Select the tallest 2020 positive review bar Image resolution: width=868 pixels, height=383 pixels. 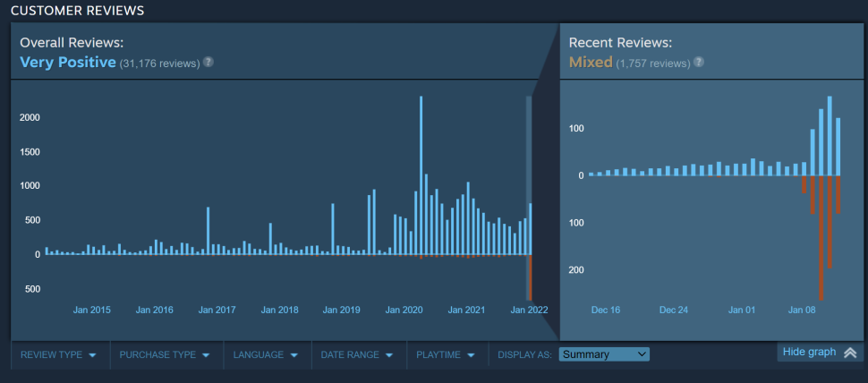coord(421,174)
